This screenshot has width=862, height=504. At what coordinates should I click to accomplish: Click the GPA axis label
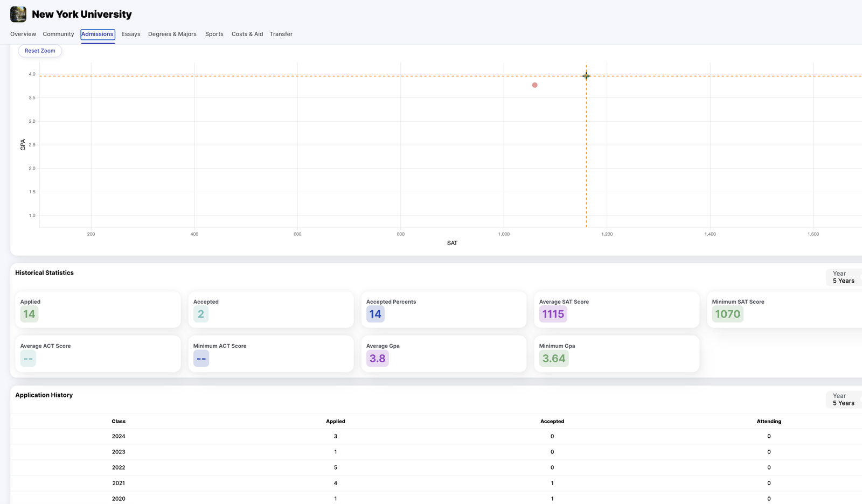23,144
